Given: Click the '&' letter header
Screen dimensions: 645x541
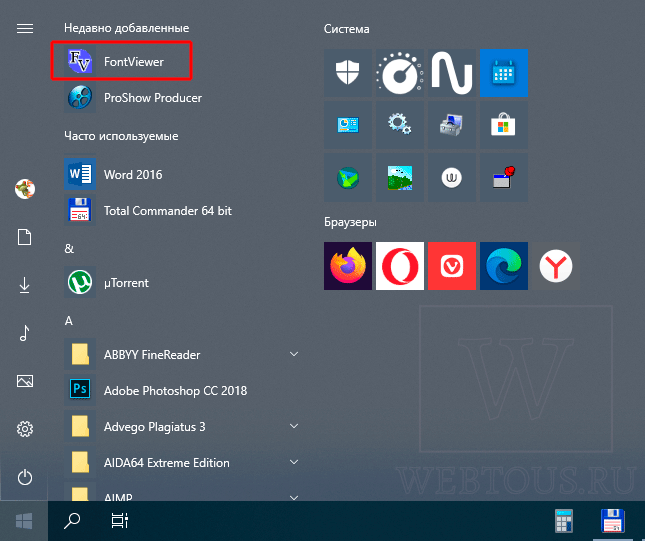Looking at the screenshot, I should (69, 248).
